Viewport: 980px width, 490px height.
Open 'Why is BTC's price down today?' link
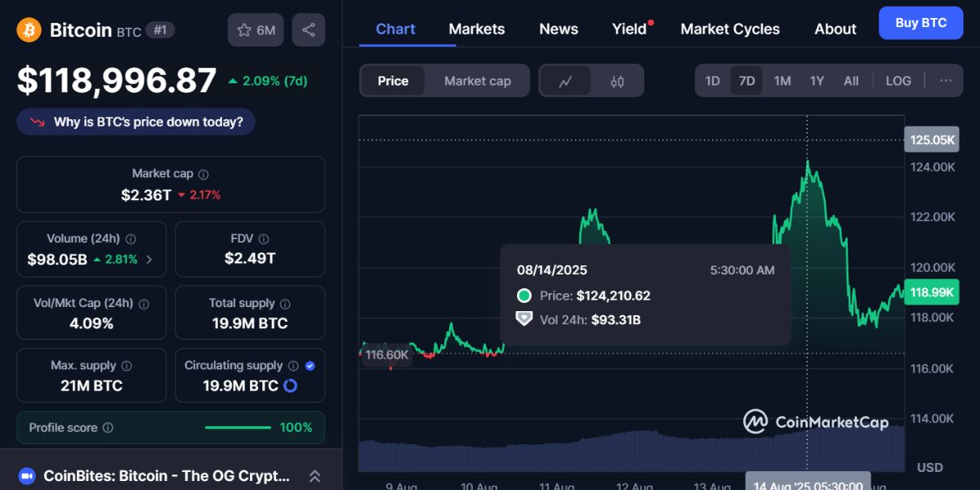(136, 121)
